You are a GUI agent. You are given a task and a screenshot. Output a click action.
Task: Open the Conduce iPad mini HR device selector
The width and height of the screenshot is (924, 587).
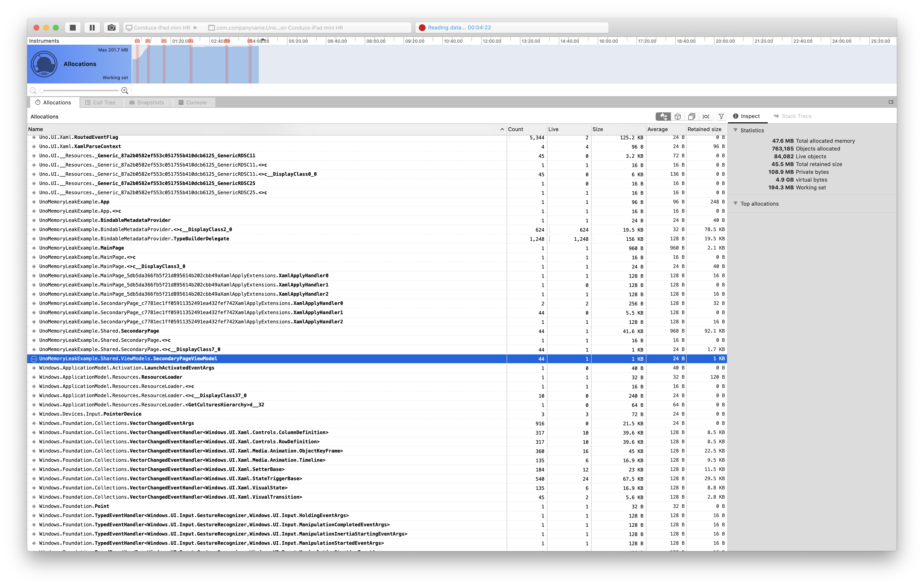(162, 28)
